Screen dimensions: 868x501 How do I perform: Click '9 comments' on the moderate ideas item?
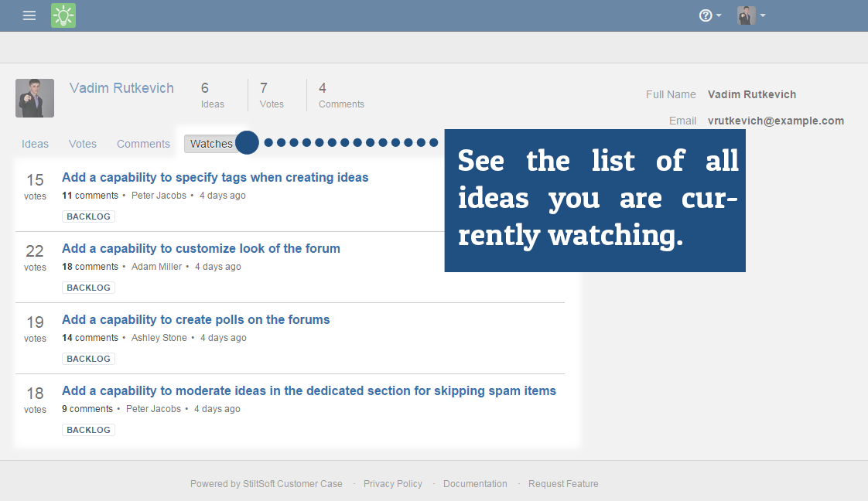[x=87, y=409]
